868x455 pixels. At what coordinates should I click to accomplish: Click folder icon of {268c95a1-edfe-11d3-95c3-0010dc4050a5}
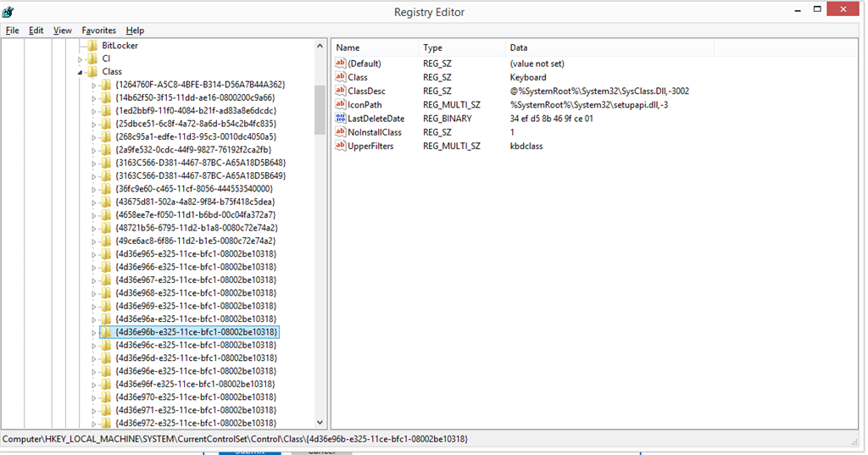[106, 136]
